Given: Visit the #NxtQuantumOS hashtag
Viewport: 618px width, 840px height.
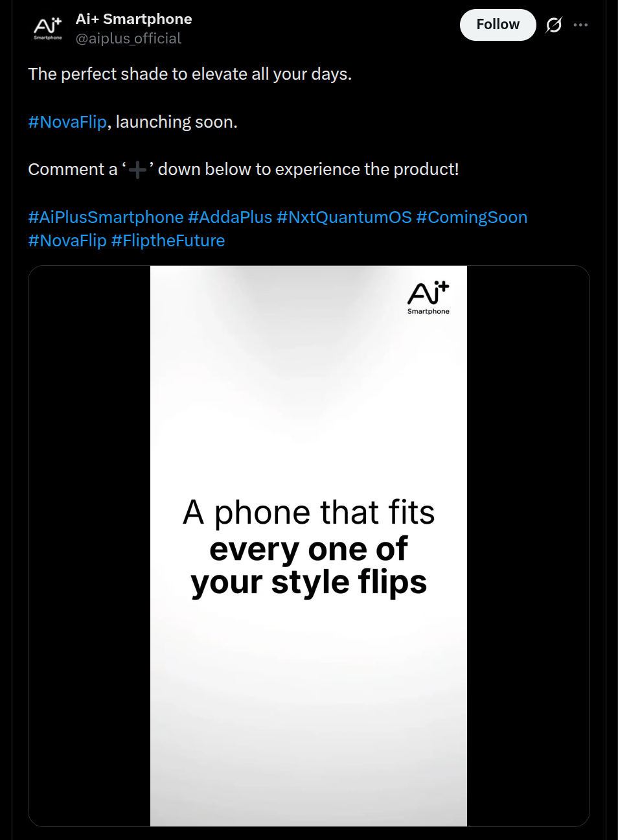Looking at the screenshot, I should pyautogui.click(x=344, y=217).
